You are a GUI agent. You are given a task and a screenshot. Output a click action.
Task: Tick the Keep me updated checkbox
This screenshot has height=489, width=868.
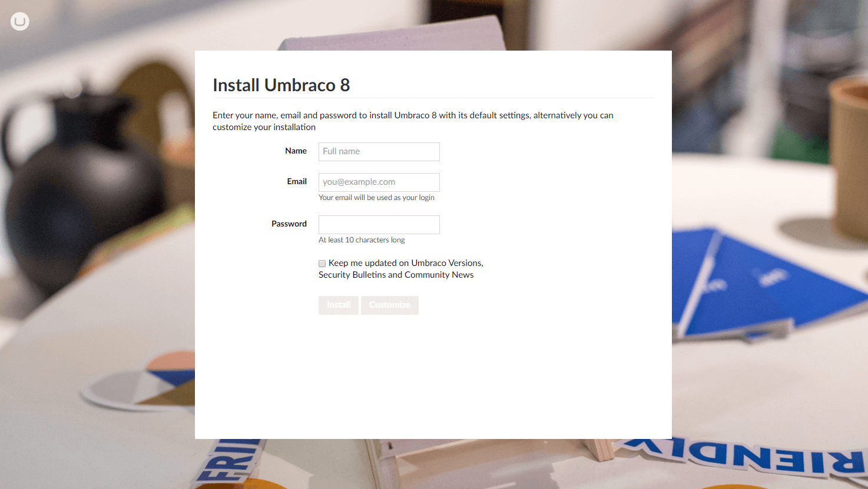click(322, 264)
